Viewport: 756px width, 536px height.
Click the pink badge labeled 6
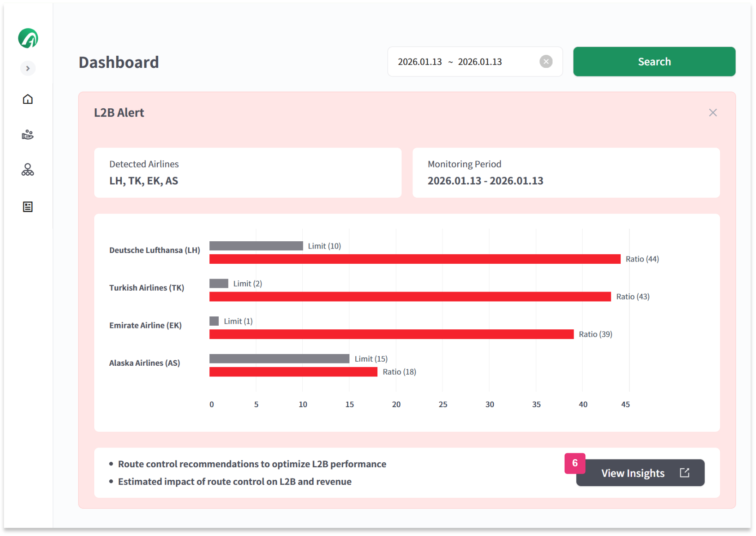tap(574, 463)
